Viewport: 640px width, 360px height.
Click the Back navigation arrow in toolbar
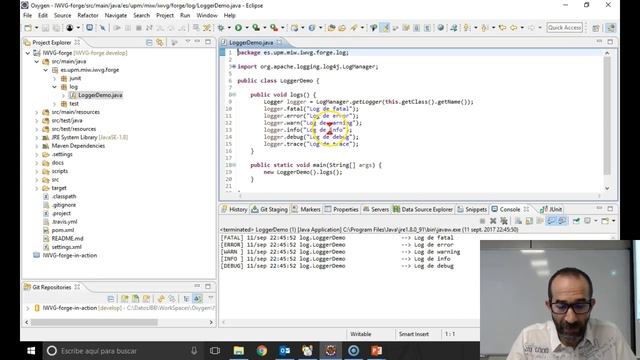(x=513, y=28)
